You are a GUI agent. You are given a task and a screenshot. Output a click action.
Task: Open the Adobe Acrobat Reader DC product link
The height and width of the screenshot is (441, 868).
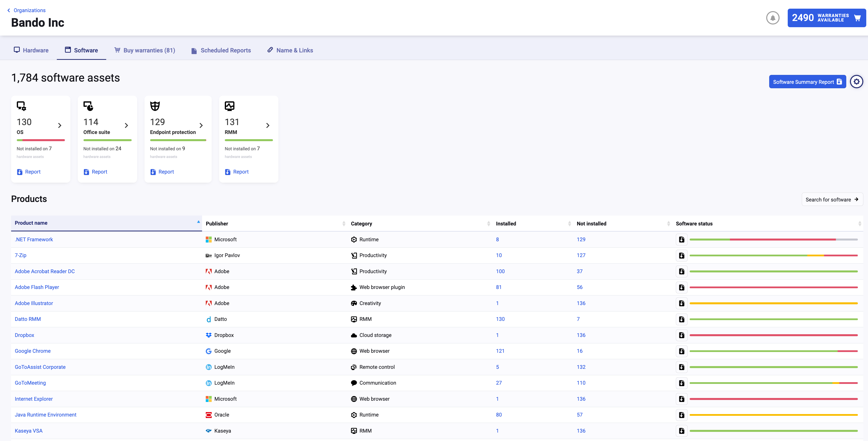pyautogui.click(x=45, y=271)
